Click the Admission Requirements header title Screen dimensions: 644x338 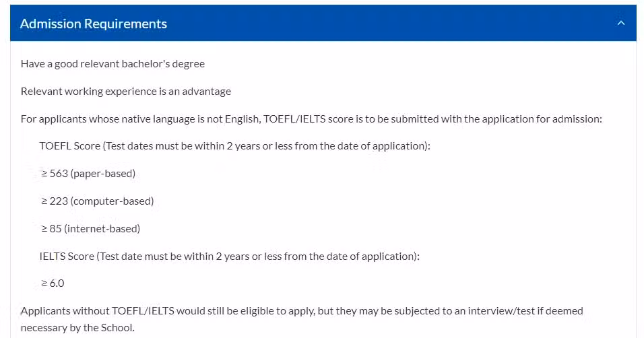click(94, 24)
